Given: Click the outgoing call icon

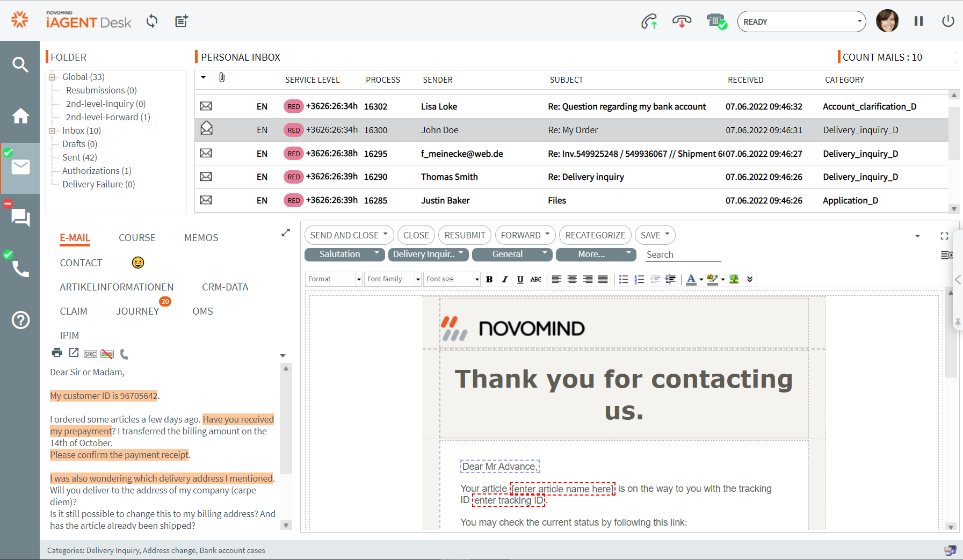Looking at the screenshot, I should (649, 21).
